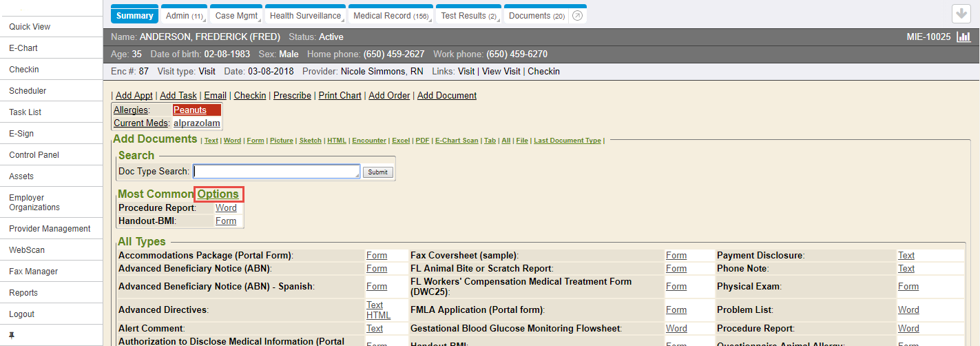The width and height of the screenshot is (980, 346).
Task: Open the chart icon beside MIE-10025
Action: (964, 37)
